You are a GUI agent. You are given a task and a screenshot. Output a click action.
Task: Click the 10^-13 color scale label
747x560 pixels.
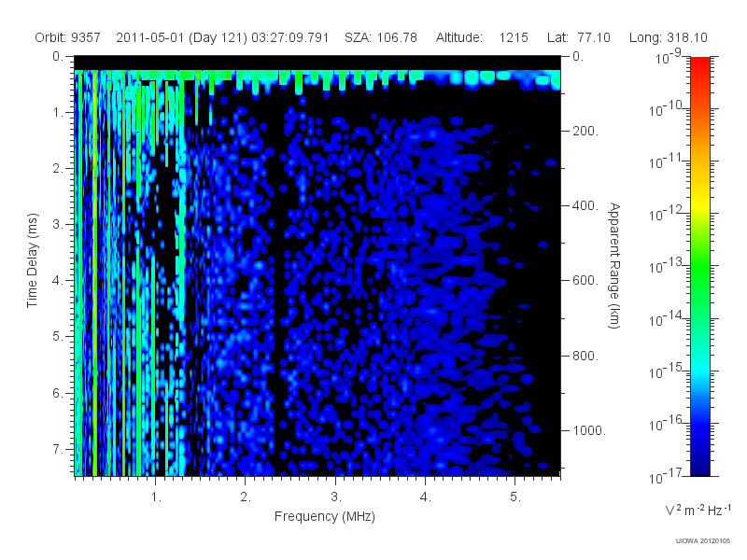pos(665,266)
